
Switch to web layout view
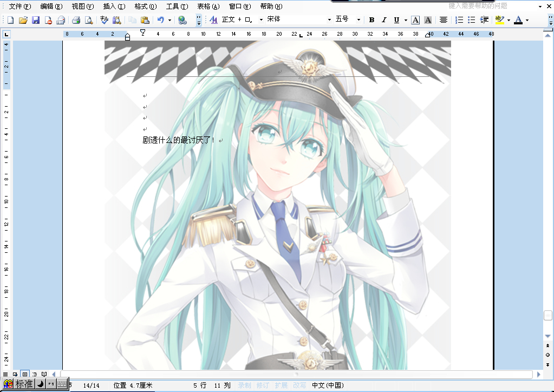pos(15,374)
